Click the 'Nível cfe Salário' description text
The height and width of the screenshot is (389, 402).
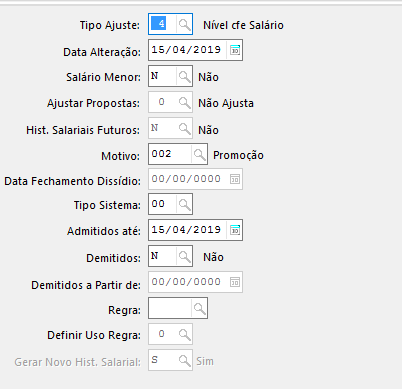pos(243,25)
